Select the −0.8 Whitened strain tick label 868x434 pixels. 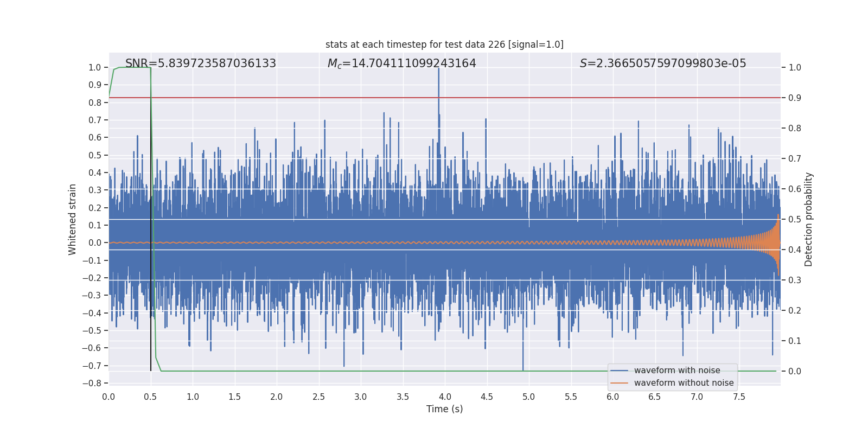[92, 383]
